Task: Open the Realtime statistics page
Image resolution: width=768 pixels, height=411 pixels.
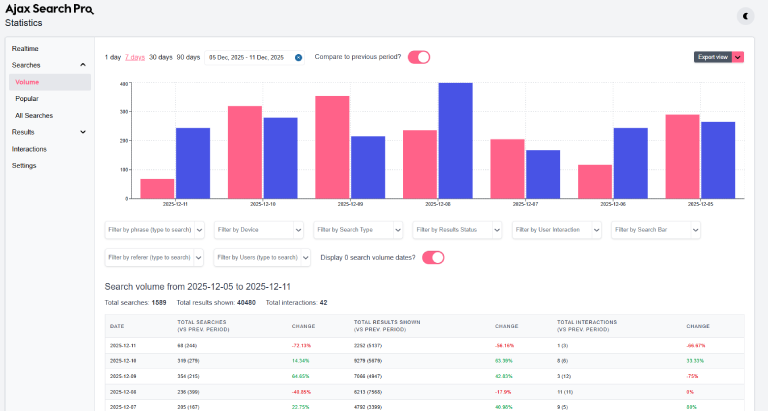Action: pos(26,48)
